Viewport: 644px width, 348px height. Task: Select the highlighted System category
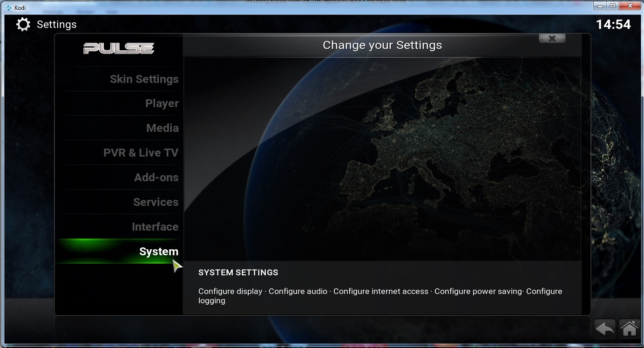[120, 252]
